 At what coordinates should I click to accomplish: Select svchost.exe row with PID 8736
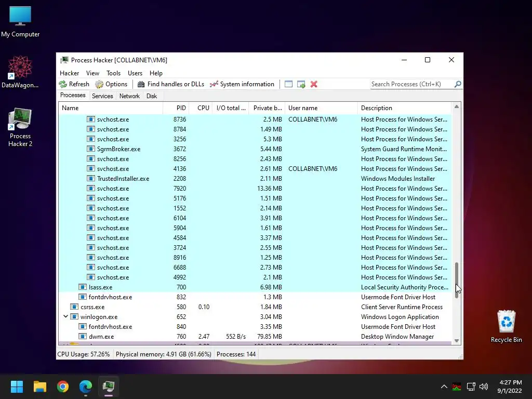(255, 119)
